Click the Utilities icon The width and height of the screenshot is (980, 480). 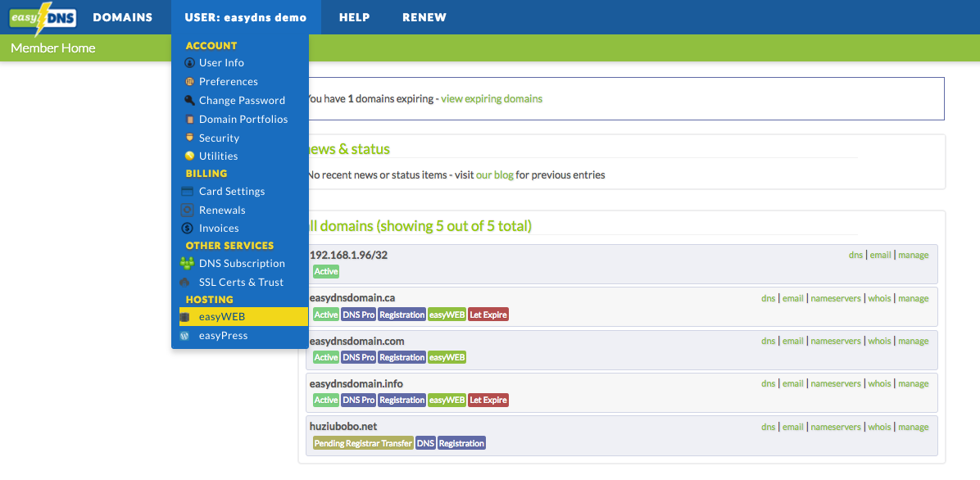tap(189, 156)
